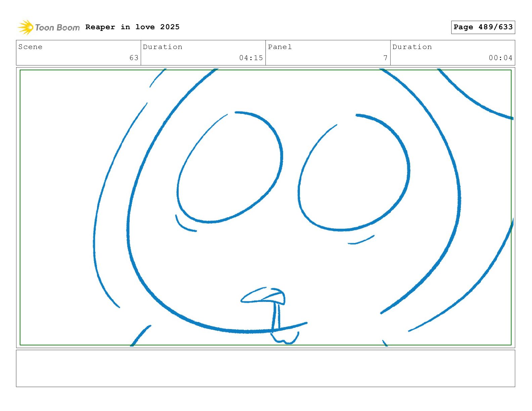
Task: Click the panel duration value '00:04'
Action: 500,58
